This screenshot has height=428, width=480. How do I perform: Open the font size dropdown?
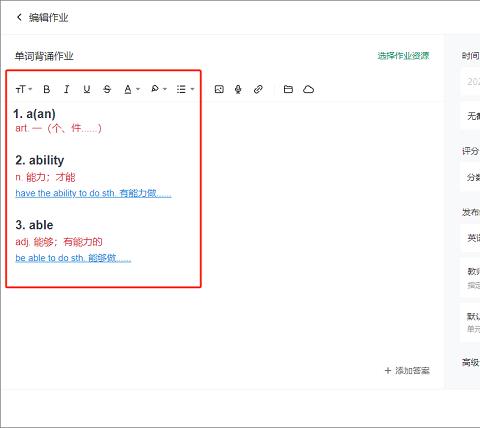pos(24,89)
